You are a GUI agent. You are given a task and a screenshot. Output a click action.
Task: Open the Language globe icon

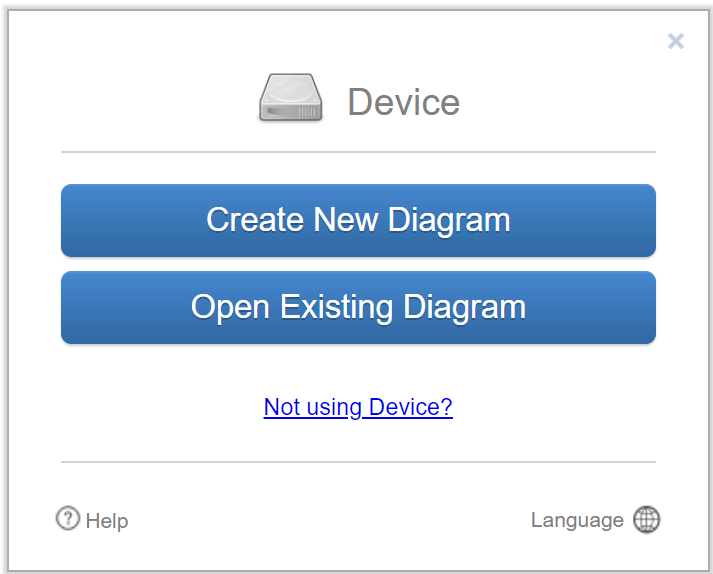tap(647, 520)
